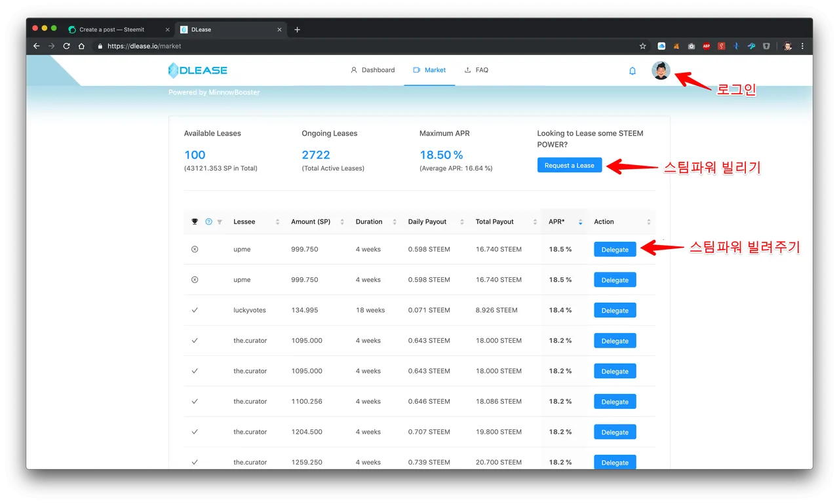Viewport: 839px width, 504px height.
Task: Click the checkmark icon in luckyvotes row
Action: pyautogui.click(x=195, y=310)
